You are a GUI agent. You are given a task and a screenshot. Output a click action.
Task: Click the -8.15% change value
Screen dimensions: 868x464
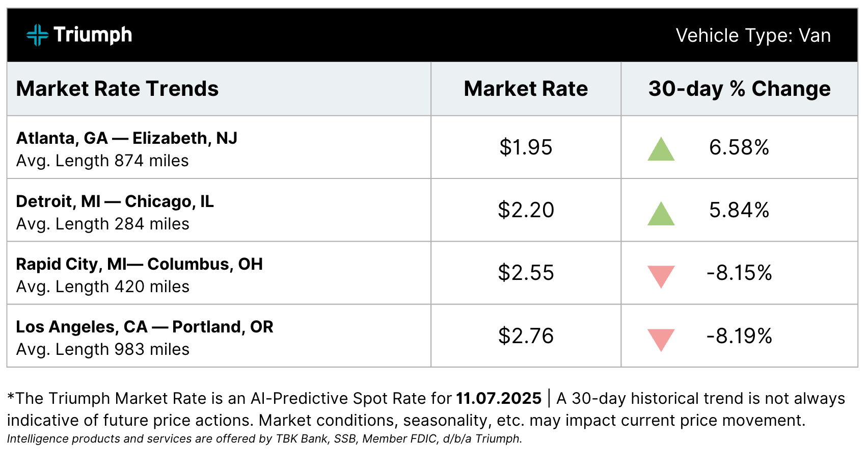[739, 273]
